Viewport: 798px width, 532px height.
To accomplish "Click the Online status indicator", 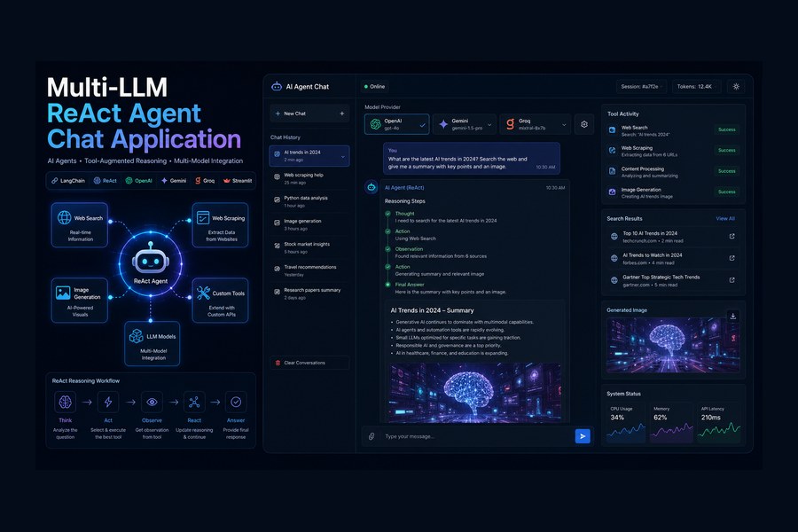I will point(374,87).
